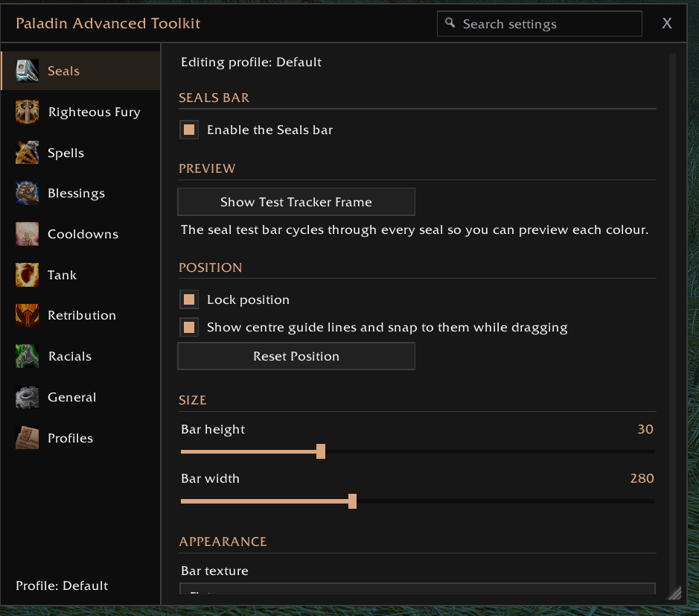Click the Bar height value "30"
Viewport: 699px width, 616px height.
point(645,429)
